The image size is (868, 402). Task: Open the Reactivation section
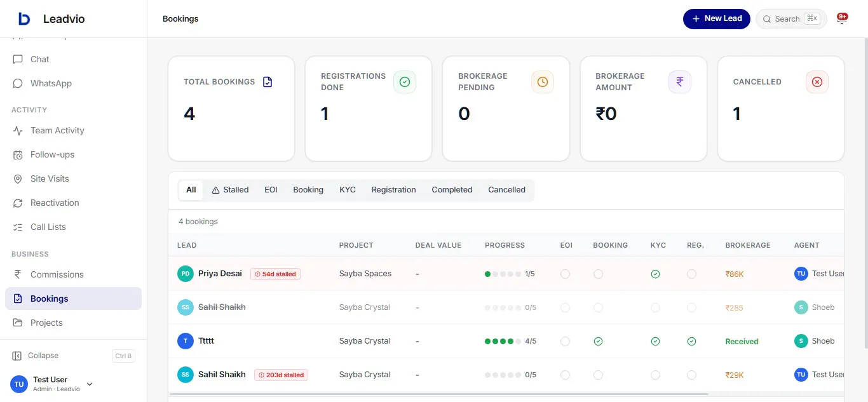coord(73,203)
